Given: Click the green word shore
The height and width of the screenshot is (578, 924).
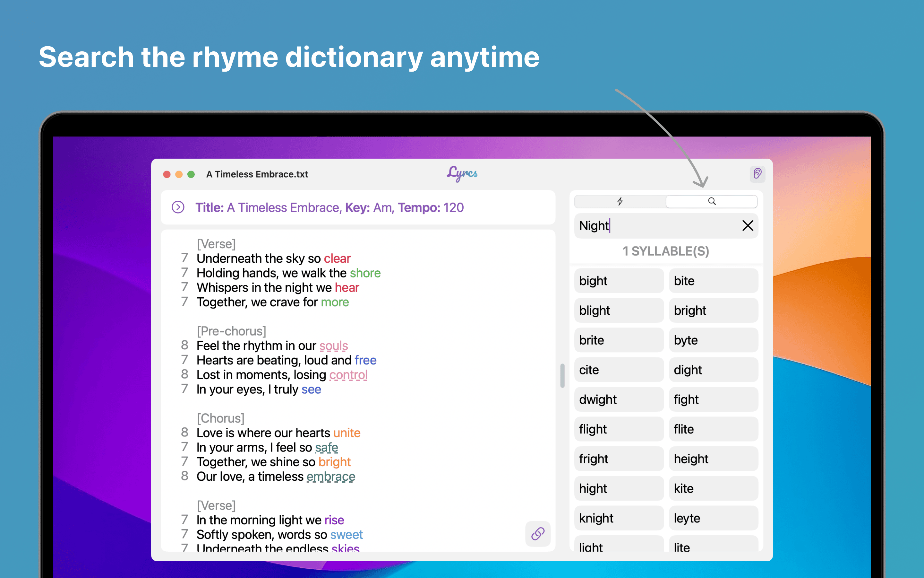Looking at the screenshot, I should [x=365, y=273].
